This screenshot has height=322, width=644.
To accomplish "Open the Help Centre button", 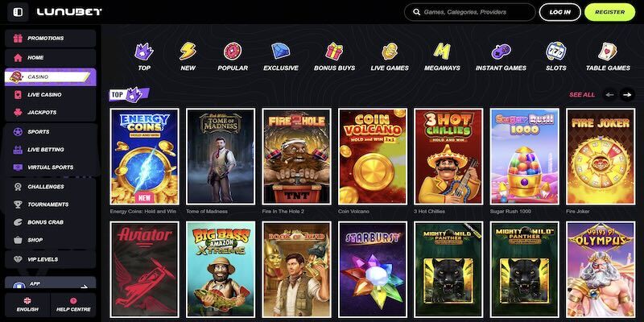I will point(73,305).
